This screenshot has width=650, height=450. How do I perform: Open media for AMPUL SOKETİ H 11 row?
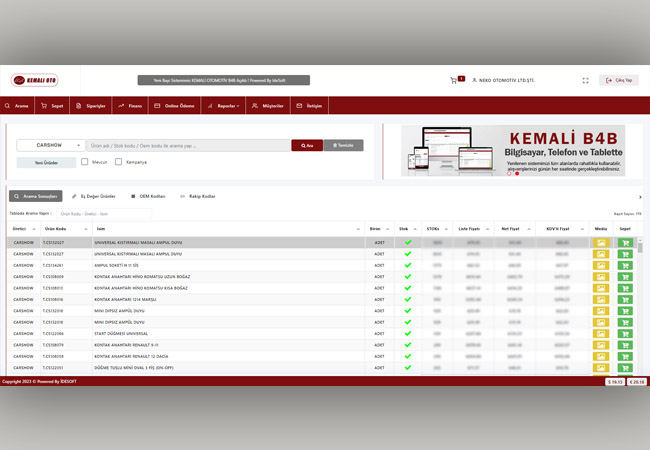coord(601,265)
